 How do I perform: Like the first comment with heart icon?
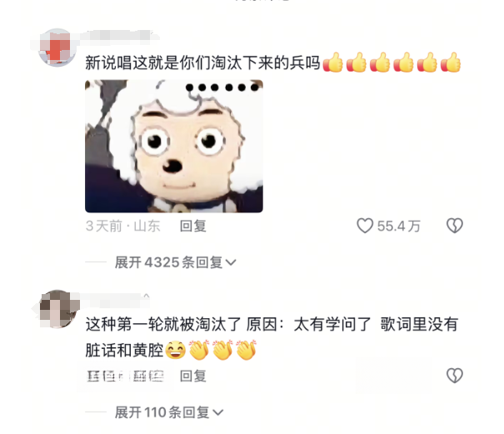(365, 226)
